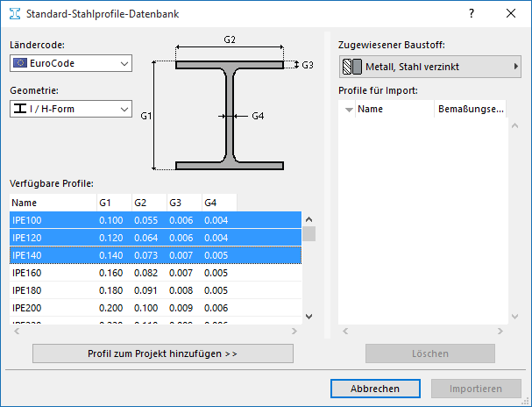This screenshot has height=407, width=532.
Task: Click the G4 column header
Action: [219, 203]
